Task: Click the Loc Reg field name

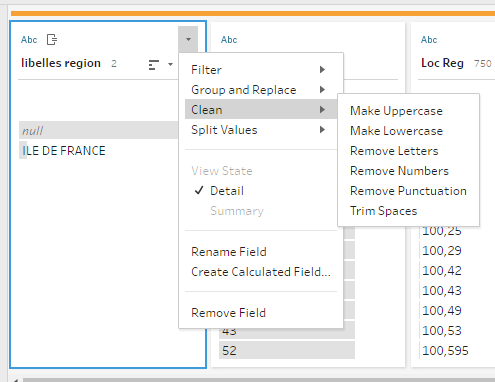Action: click(442, 63)
